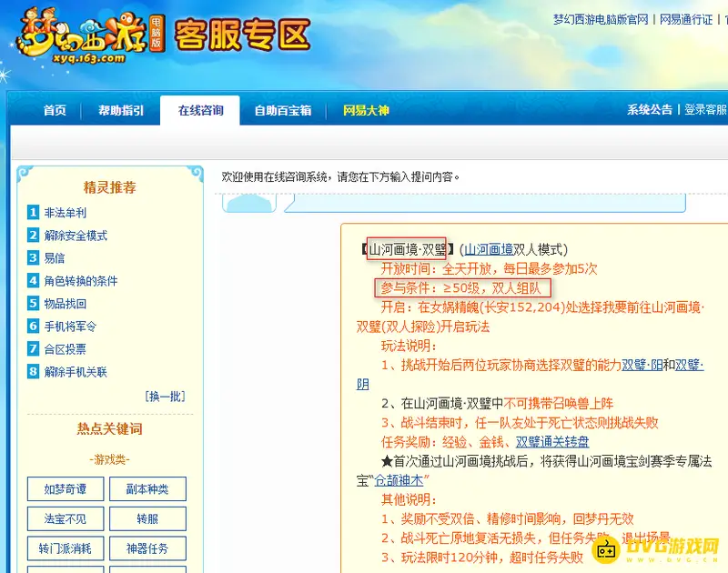Open recommended item 非法牟利
Image resolution: width=728 pixels, height=573 pixels.
(66, 213)
